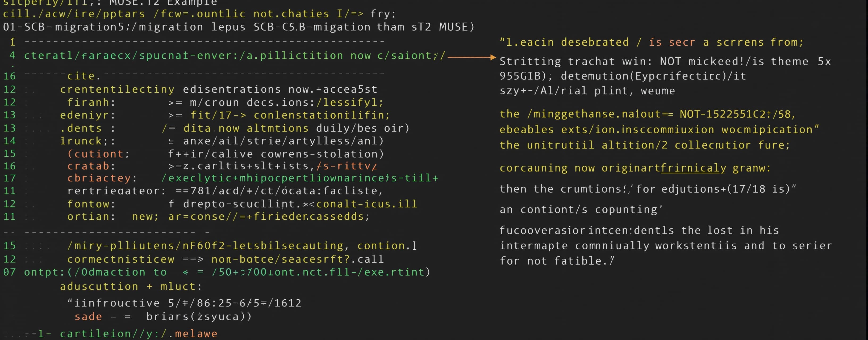Click the 'fontow:' key in the code
This screenshot has width=868, height=340.
[91, 204]
